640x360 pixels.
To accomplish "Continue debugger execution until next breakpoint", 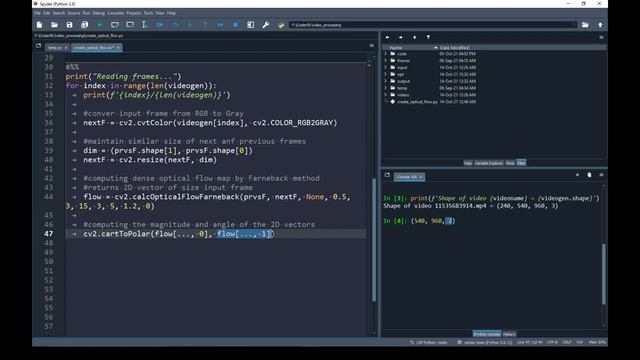I will [220, 25].
